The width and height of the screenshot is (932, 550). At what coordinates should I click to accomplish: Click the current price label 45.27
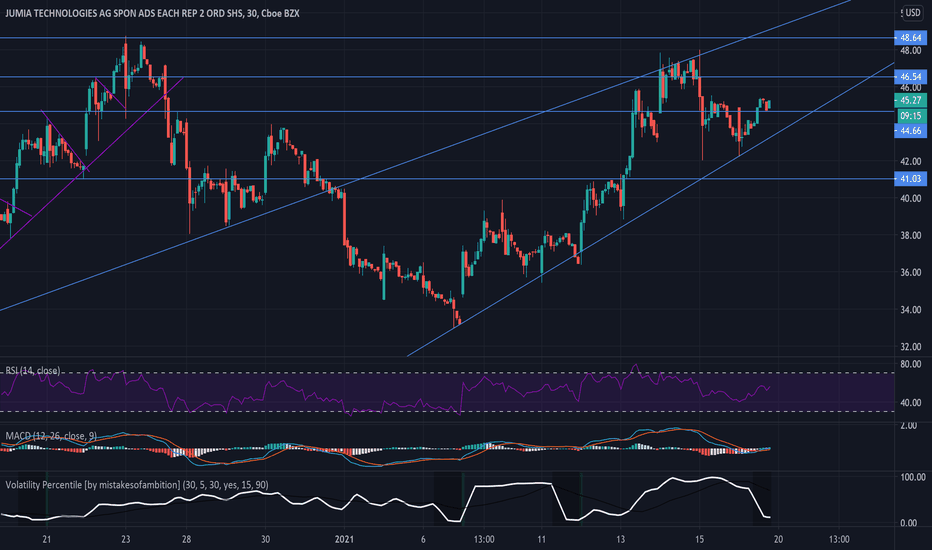[910, 100]
